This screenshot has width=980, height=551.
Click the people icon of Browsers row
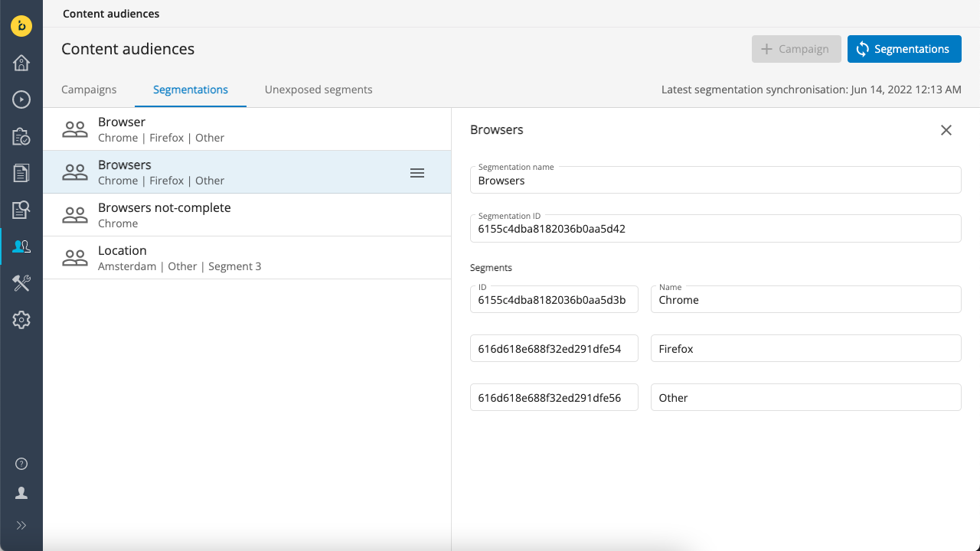point(75,172)
